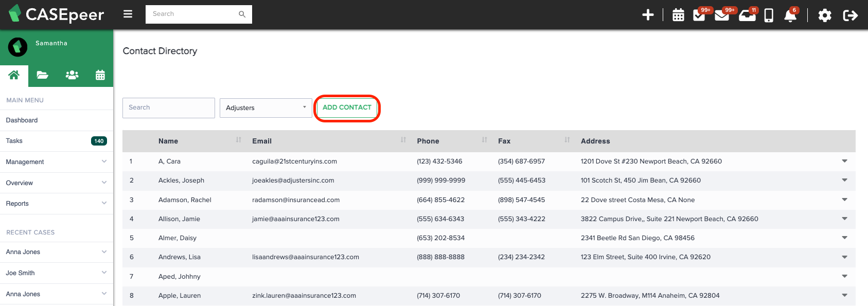Click phone number (123) 432-5346
Screen dimensions: 868x306
tap(439, 161)
